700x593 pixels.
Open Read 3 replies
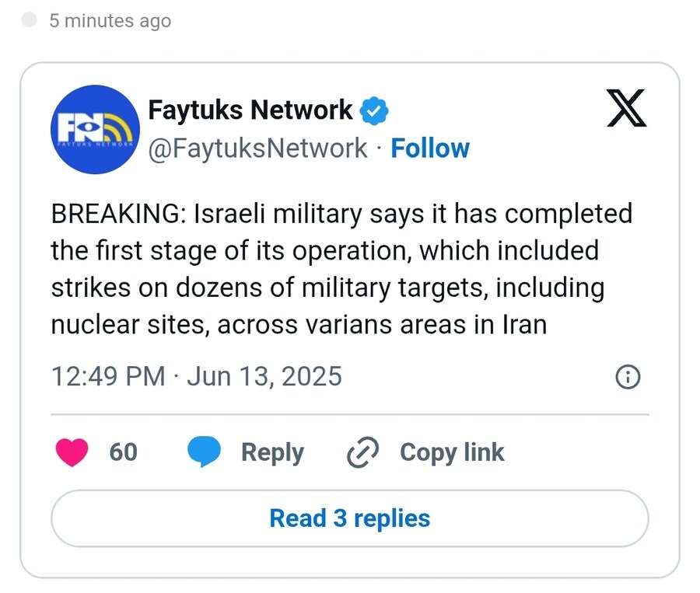pyautogui.click(x=350, y=518)
